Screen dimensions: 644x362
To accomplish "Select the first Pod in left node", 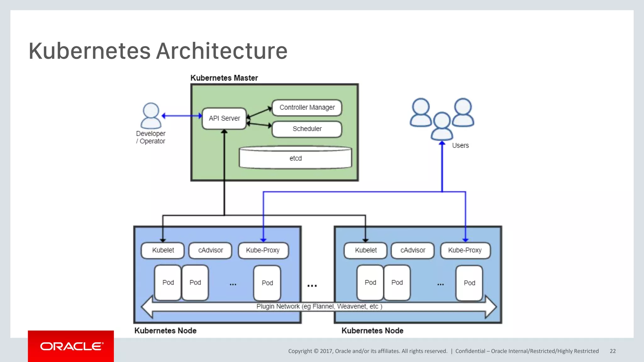I will (168, 282).
